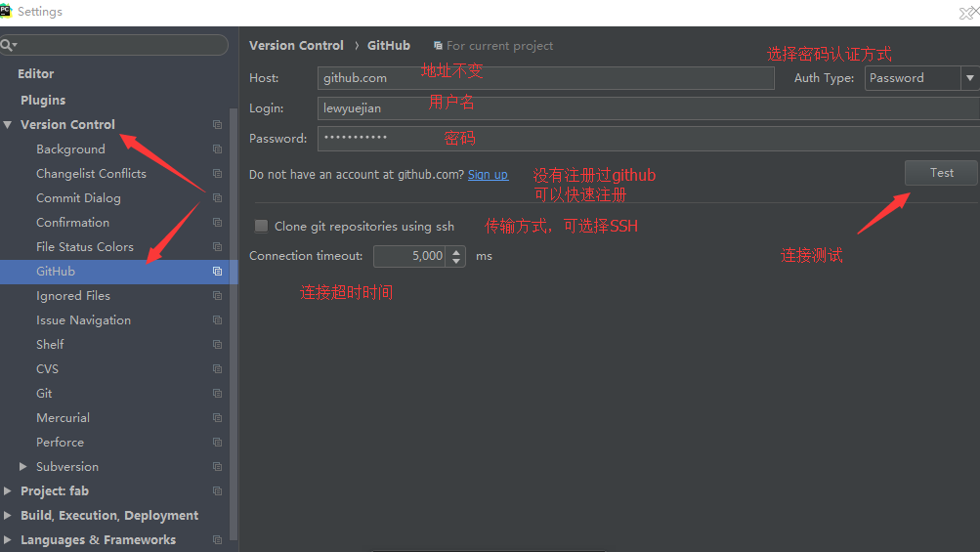Select Git settings page
980x552 pixels.
pyautogui.click(x=44, y=393)
